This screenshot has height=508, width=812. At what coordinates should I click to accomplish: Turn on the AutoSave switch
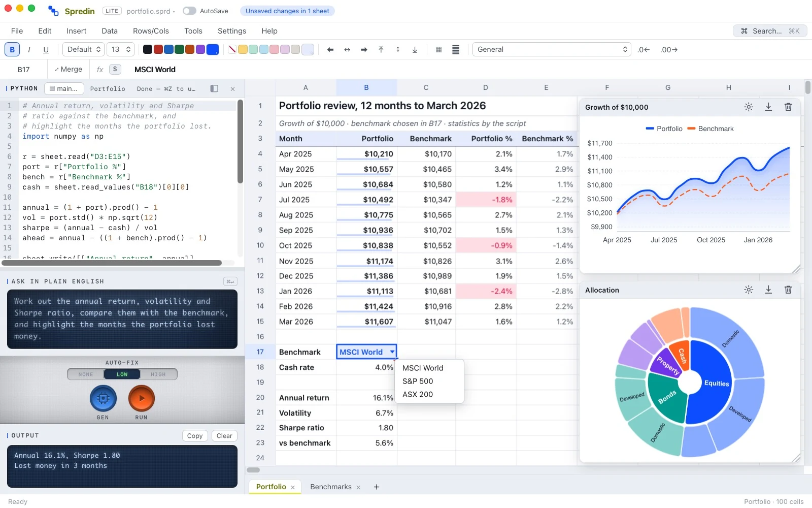tap(189, 11)
